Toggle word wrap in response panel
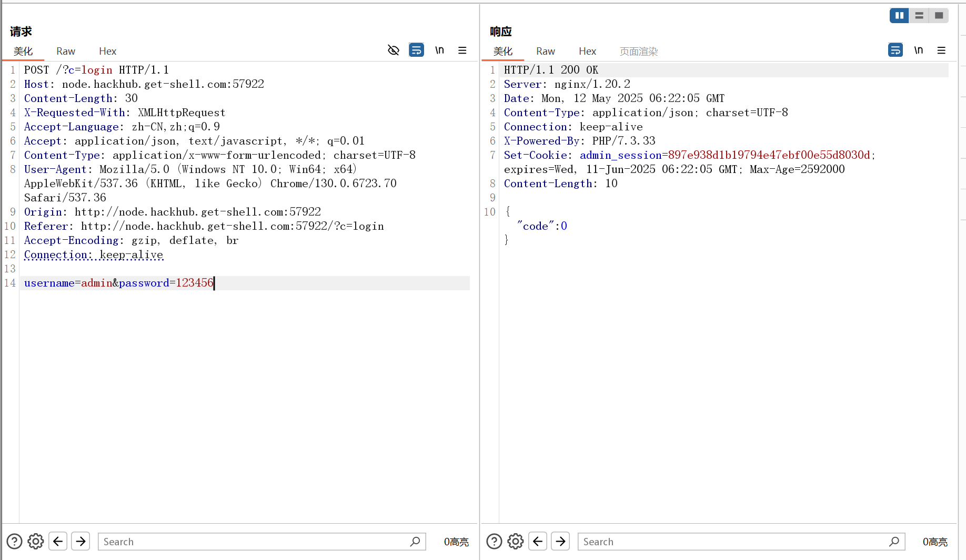Viewport: 966px width, 560px height. [x=895, y=50]
